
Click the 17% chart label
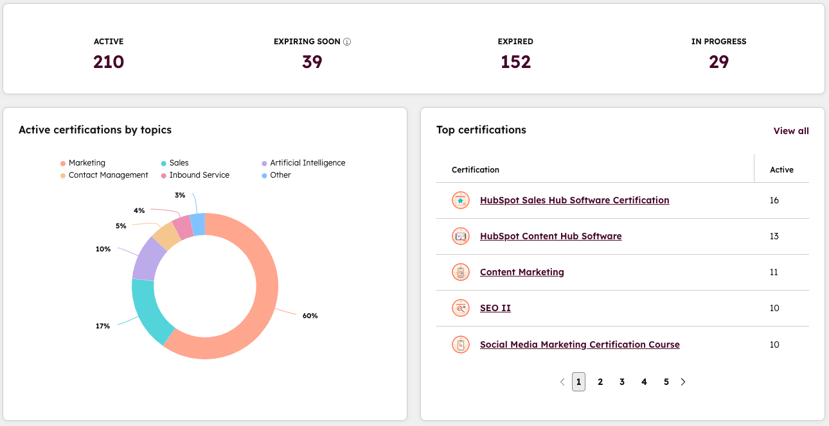103,326
